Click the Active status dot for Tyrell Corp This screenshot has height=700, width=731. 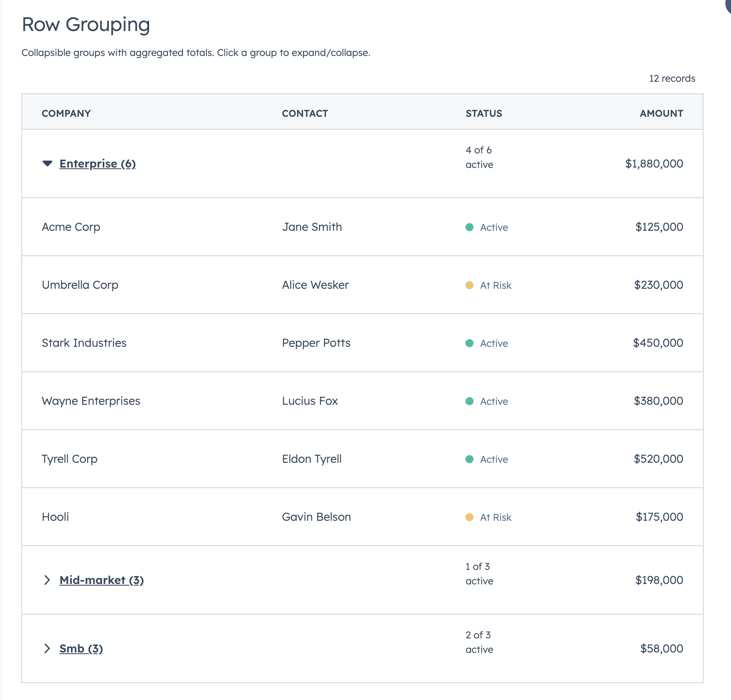(470, 459)
